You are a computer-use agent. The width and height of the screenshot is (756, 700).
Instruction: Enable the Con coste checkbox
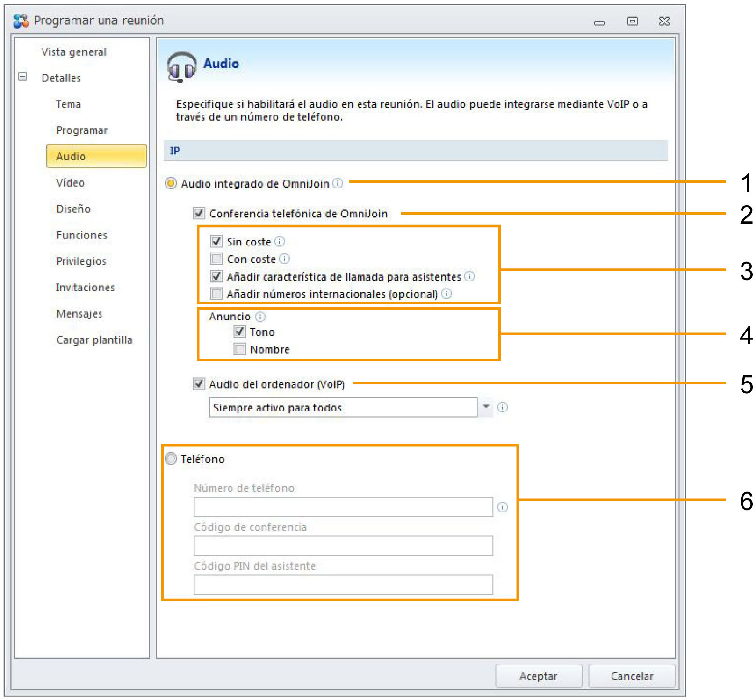(x=216, y=259)
